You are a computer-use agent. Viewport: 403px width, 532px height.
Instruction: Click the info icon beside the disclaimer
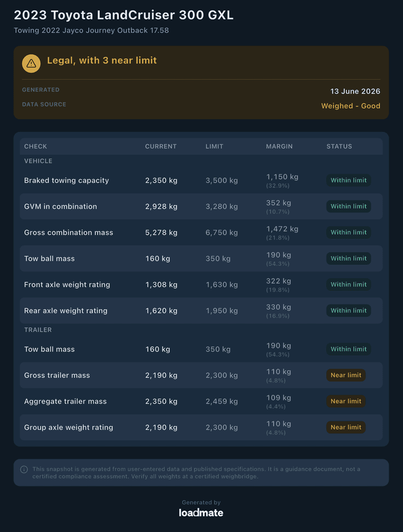pyautogui.click(x=24, y=469)
